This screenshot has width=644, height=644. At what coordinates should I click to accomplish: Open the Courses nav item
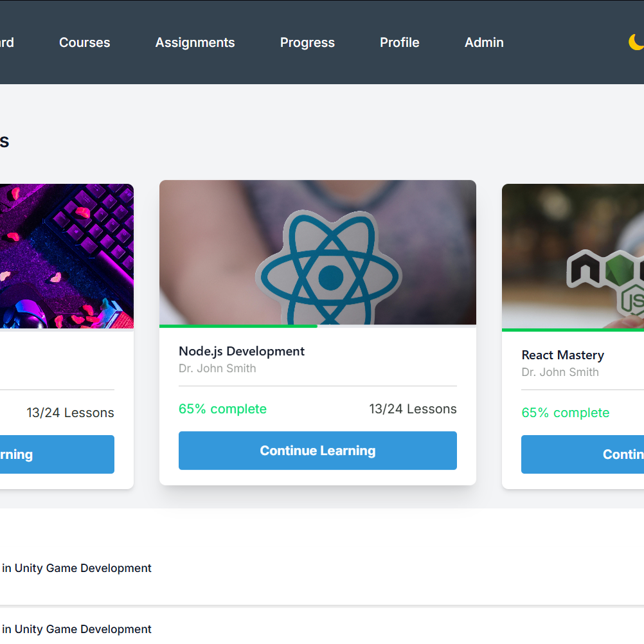click(85, 42)
